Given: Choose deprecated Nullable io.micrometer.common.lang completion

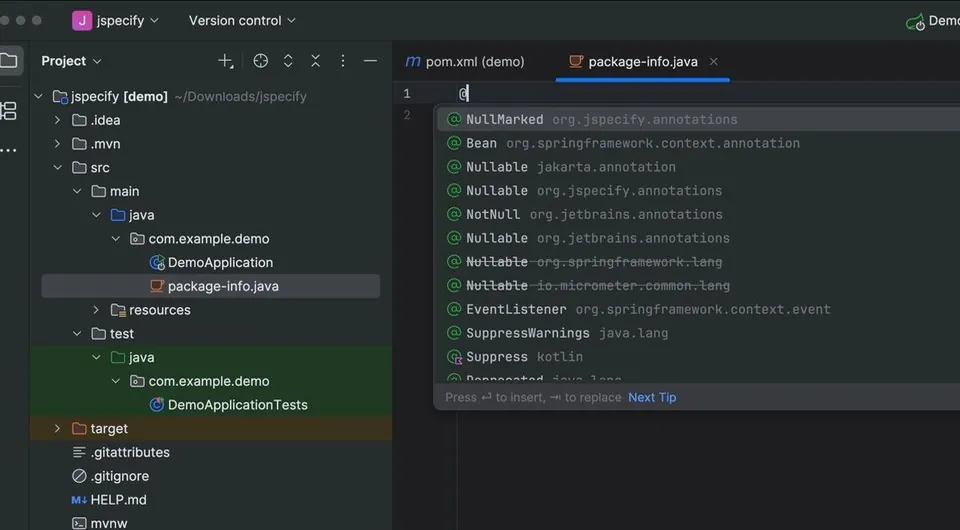Looking at the screenshot, I should [698, 286].
